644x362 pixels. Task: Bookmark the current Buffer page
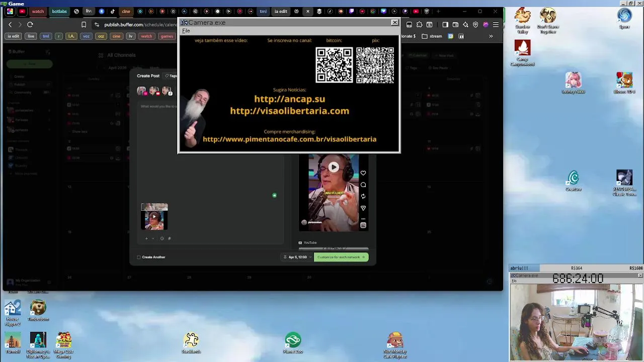pos(84,24)
